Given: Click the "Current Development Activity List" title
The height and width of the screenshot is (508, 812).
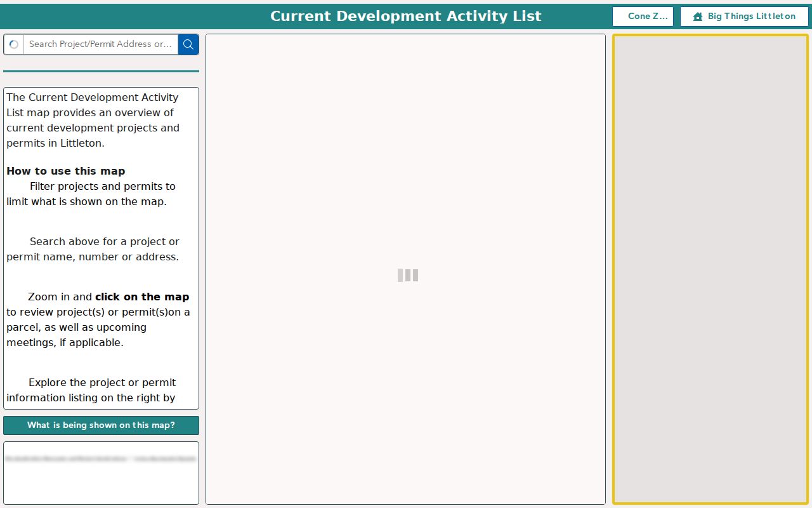Looking at the screenshot, I should (x=406, y=17).
